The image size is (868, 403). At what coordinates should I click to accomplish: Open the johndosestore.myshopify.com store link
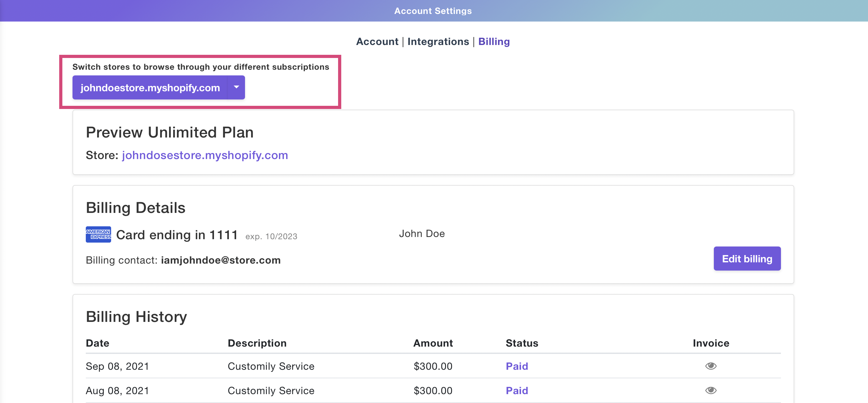(205, 155)
